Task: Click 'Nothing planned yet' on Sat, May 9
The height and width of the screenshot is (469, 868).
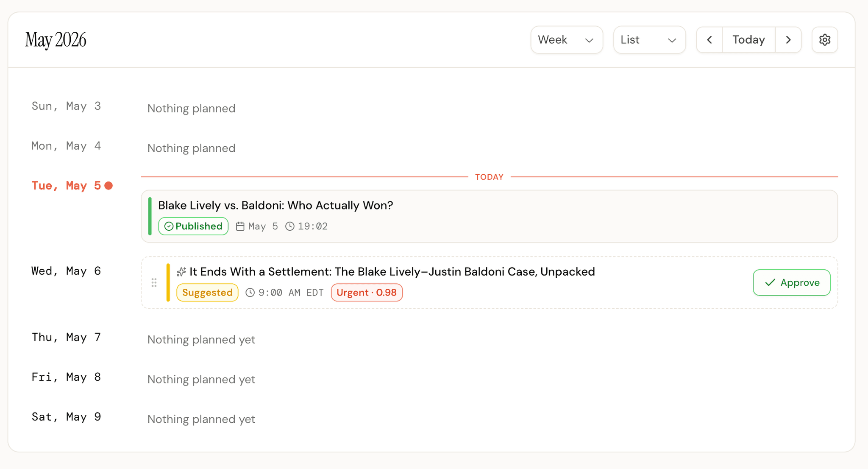Action: pyautogui.click(x=201, y=419)
